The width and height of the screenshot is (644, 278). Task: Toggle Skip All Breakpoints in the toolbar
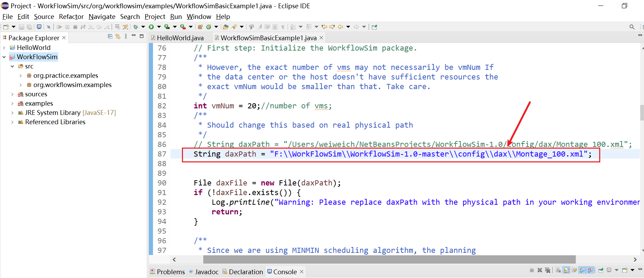pyautogui.click(x=49, y=27)
